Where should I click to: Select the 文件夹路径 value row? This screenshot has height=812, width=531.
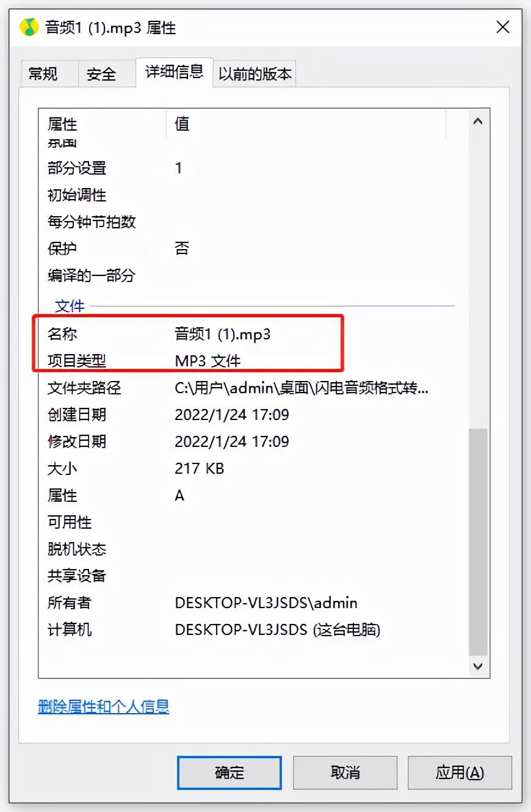302,388
